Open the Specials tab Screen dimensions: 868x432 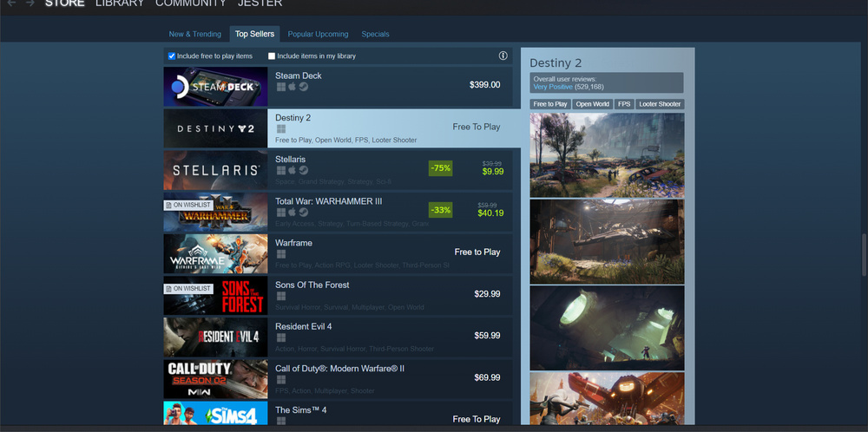(375, 35)
